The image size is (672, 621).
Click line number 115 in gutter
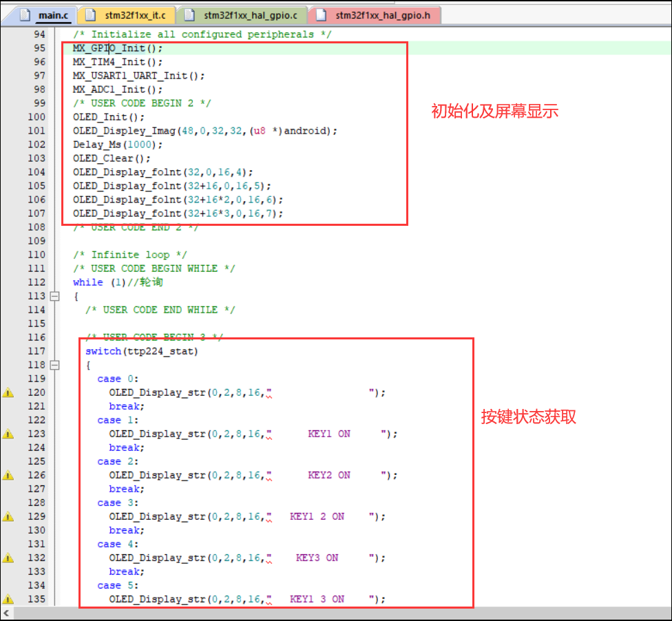[x=36, y=324]
